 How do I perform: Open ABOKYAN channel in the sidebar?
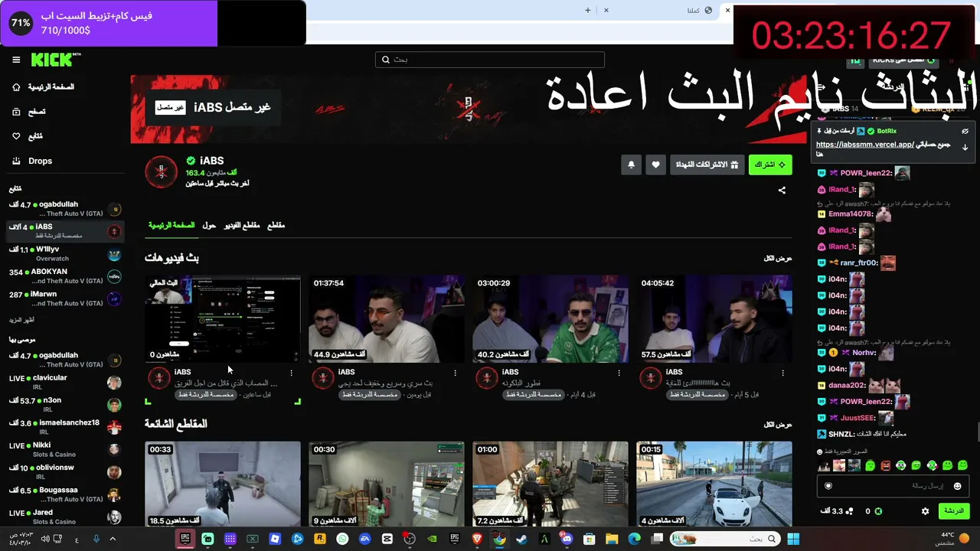pyautogui.click(x=65, y=276)
